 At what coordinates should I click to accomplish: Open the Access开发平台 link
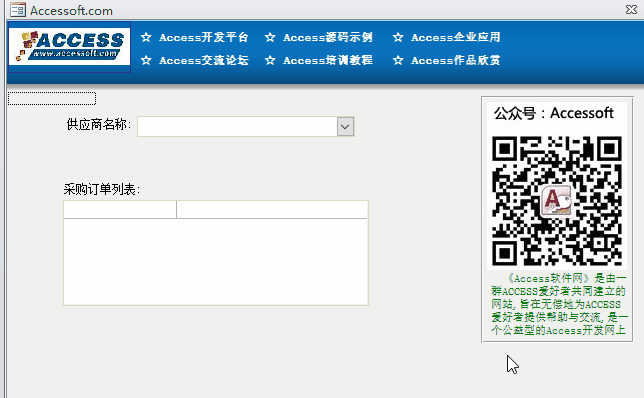[x=204, y=37]
